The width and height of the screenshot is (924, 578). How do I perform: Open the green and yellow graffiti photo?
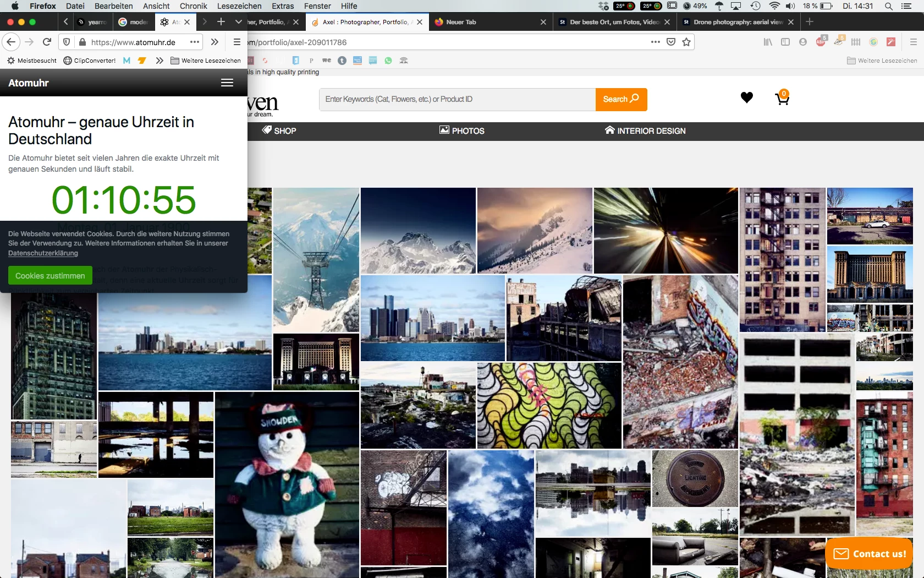click(x=549, y=406)
